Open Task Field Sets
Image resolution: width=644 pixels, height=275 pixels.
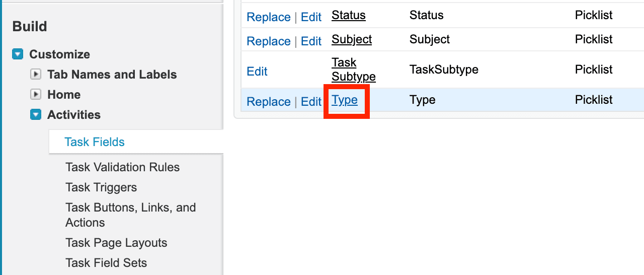click(x=106, y=263)
